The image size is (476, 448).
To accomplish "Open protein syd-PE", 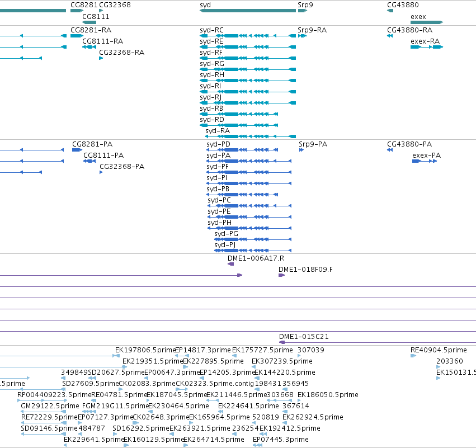I will (x=219, y=211).
